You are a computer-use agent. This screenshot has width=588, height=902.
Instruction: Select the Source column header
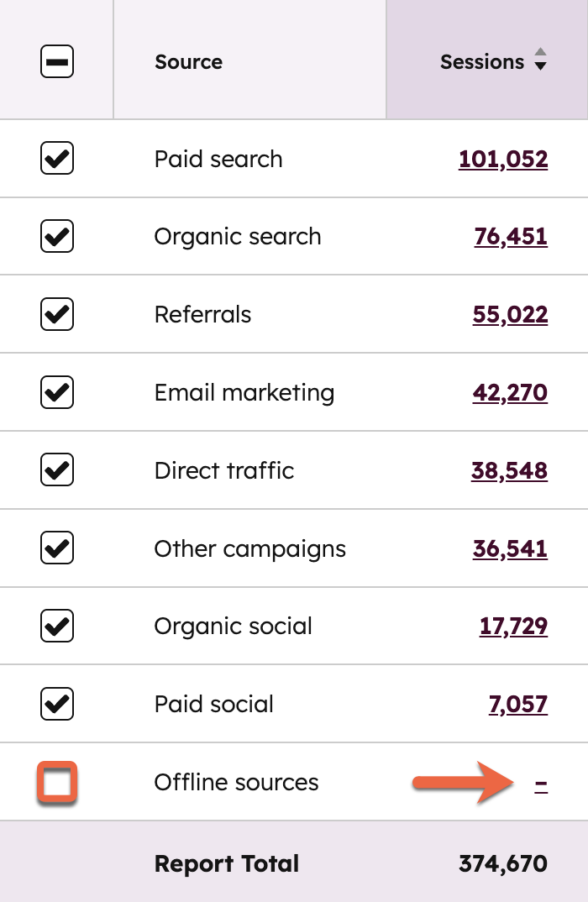pyautogui.click(x=188, y=60)
